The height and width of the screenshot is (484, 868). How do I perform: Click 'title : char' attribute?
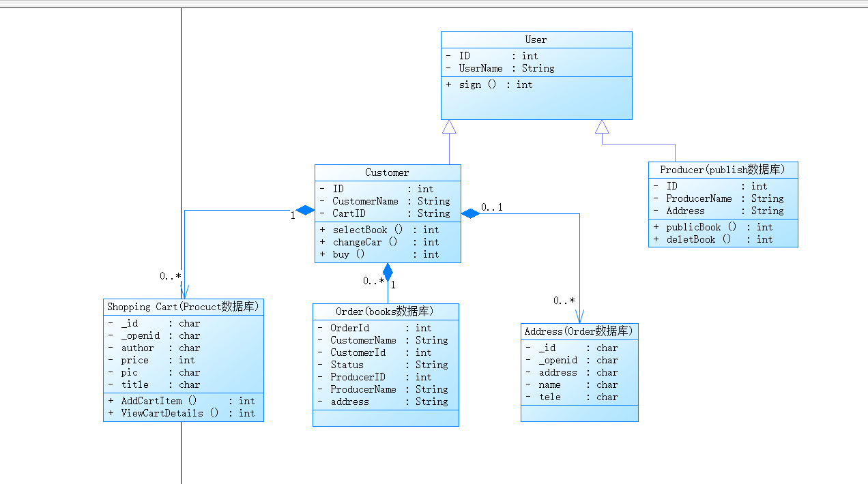154,384
